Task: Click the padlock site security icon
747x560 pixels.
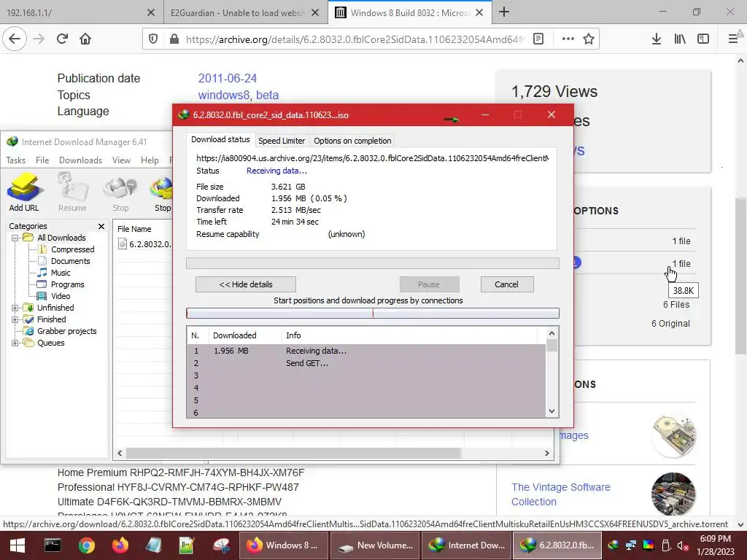Action: click(x=174, y=39)
